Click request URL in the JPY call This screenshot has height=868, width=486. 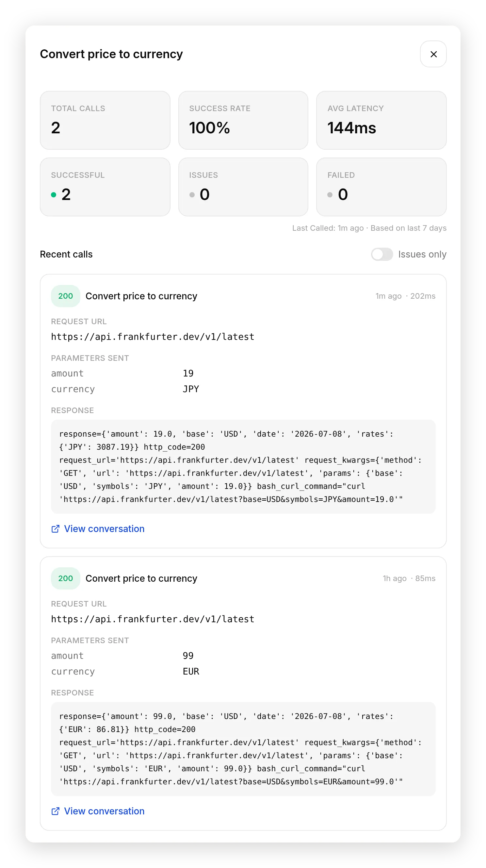coord(153,337)
